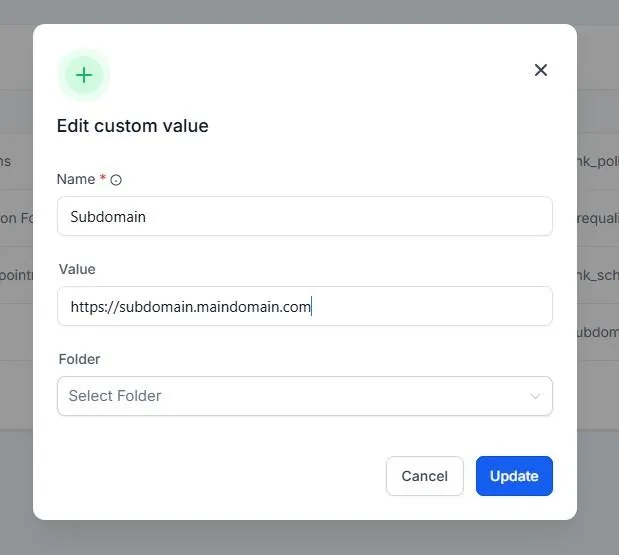Image resolution: width=619 pixels, height=555 pixels.
Task: Click the Edit custom value heading
Action: click(133, 126)
